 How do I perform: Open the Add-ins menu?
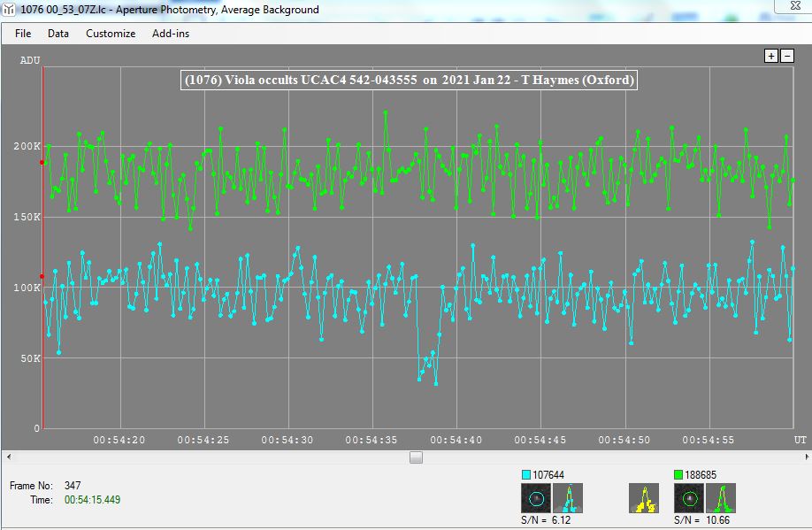171,34
